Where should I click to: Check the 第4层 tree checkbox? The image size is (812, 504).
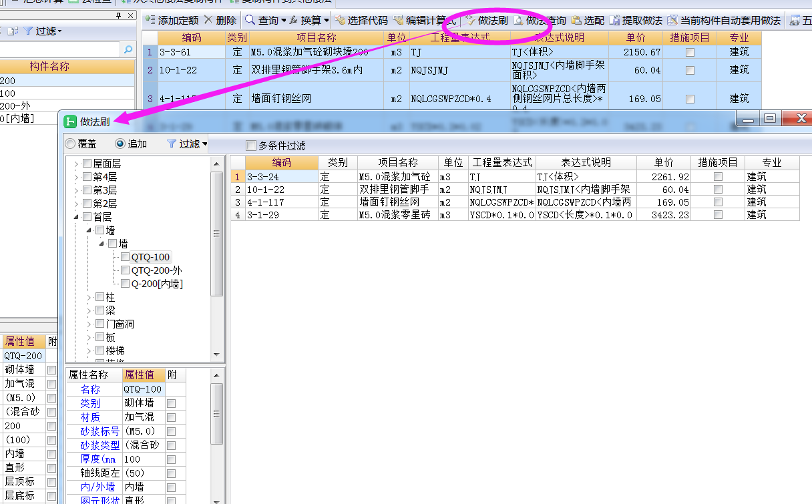[x=87, y=177]
